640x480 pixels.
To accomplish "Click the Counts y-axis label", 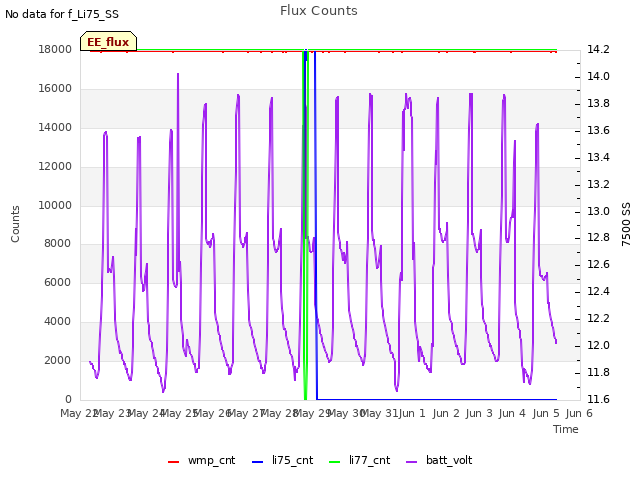I will click(x=15, y=224).
